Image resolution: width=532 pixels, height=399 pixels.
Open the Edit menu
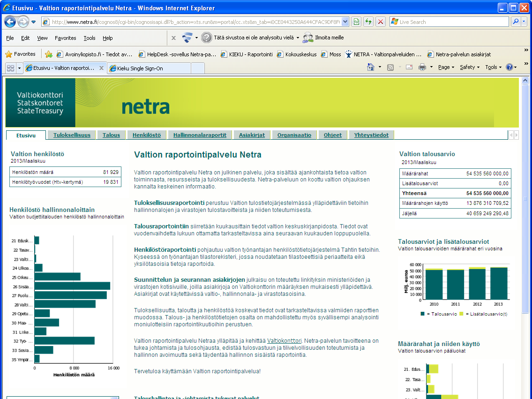tap(25, 38)
